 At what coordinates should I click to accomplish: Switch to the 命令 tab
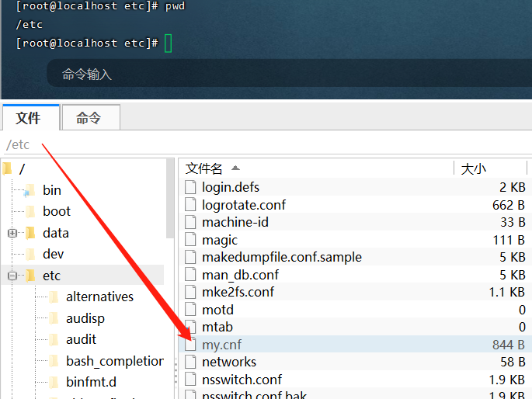click(89, 118)
